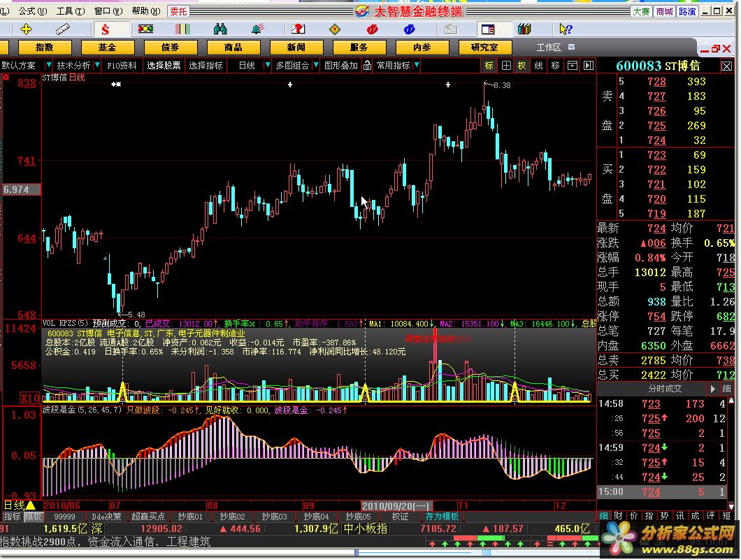
Task: Select the Dde决策 indicator tab
Action: (x=106, y=517)
